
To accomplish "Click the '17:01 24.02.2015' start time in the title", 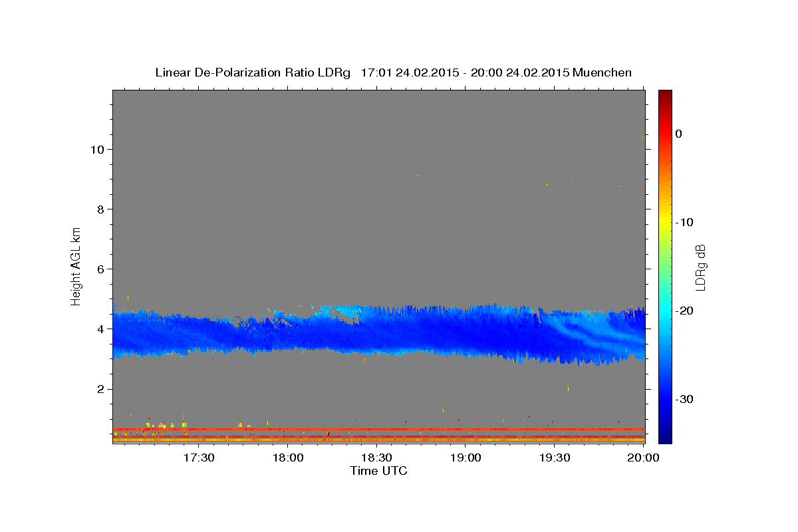I will [410, 72].
